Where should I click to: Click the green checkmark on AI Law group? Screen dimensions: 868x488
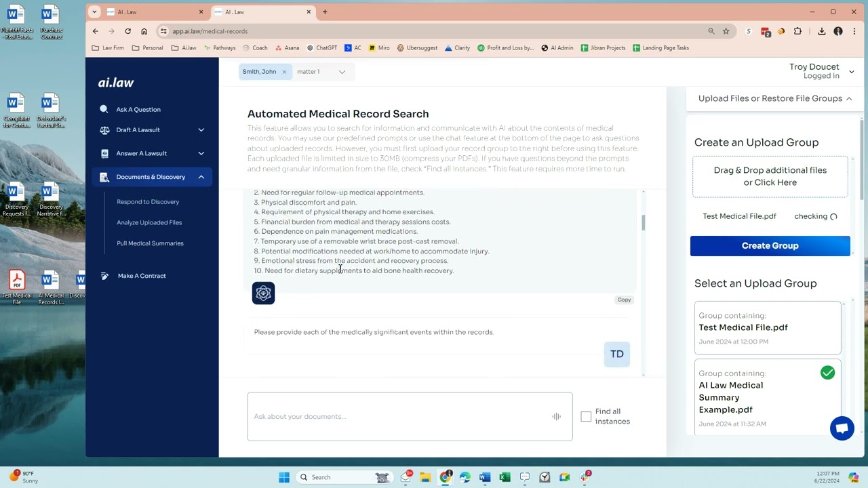pyautogui.click(x=827, y=373)
